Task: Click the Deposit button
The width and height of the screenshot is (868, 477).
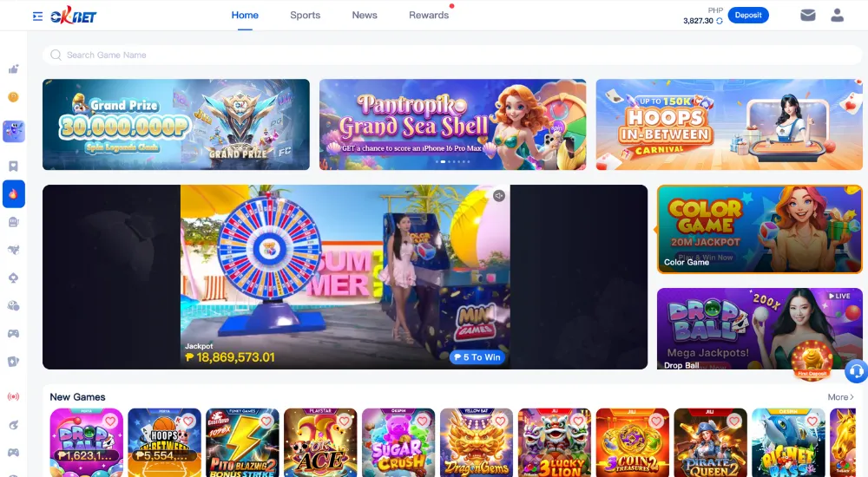Action: (x=748, y=16)
